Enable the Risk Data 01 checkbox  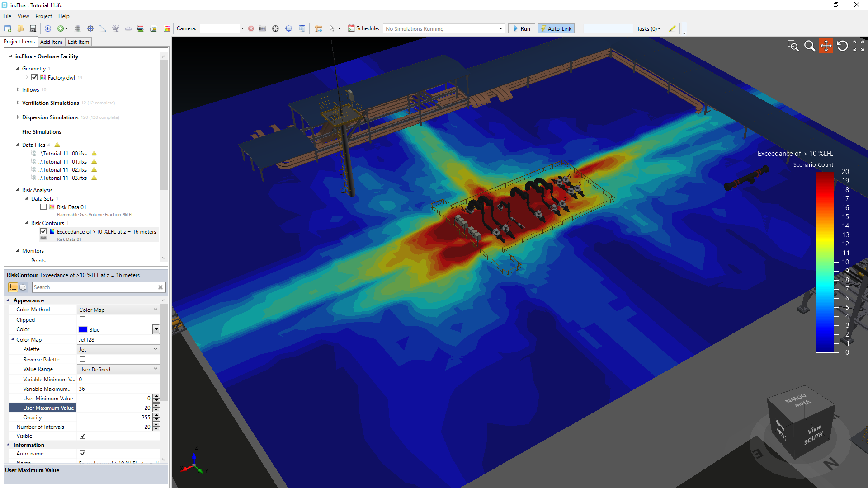(x=43, y=207)
